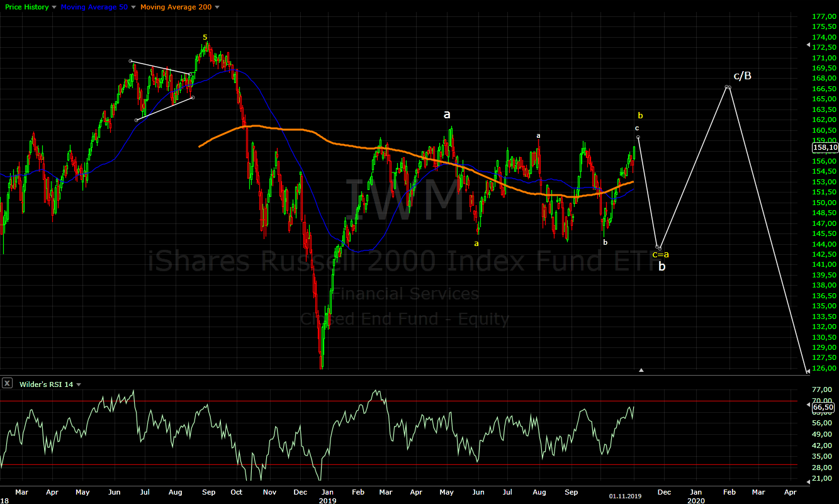Image resolution: width=839 pixels, height=504 pixels.
Task: Close the RSI panel with the X button
Action: pyautogui.click(x=7, y=383)
